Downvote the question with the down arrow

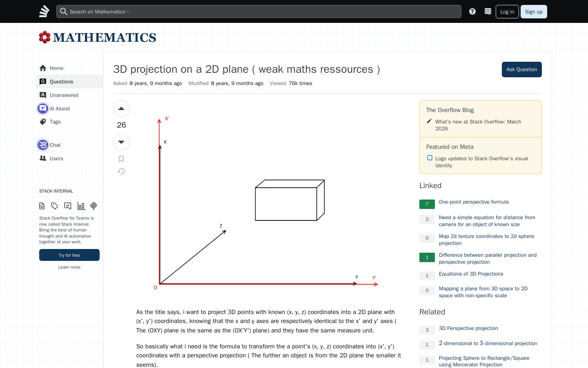(x=121, y=142)
